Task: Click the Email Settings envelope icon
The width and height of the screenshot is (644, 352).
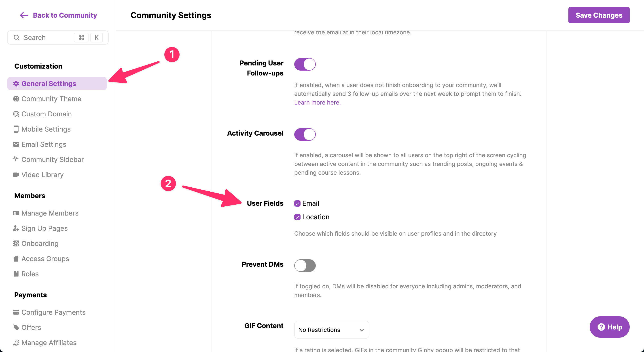Action: [16, 144]
